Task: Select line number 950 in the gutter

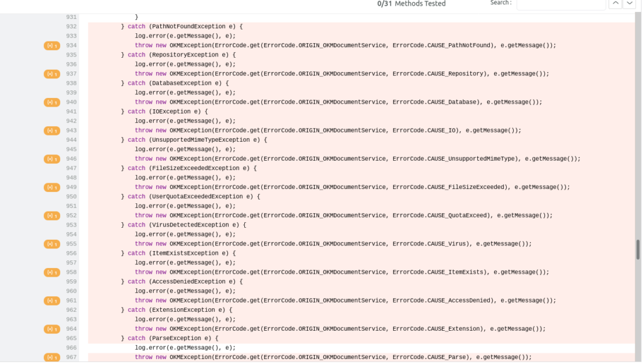Action: click(x=70, y=196)
